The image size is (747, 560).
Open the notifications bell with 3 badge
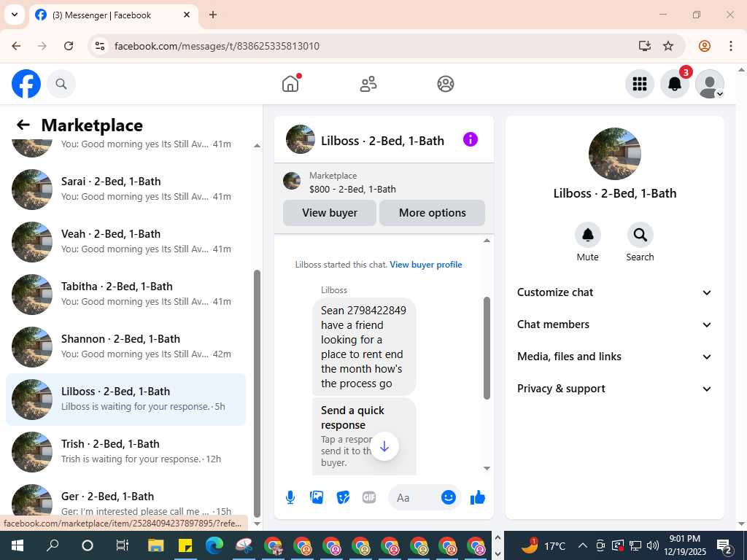[x=675, y=84]
